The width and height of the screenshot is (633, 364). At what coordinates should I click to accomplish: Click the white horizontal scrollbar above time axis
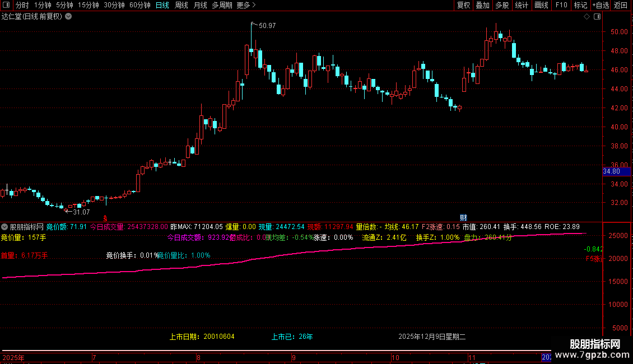(276, 350)
